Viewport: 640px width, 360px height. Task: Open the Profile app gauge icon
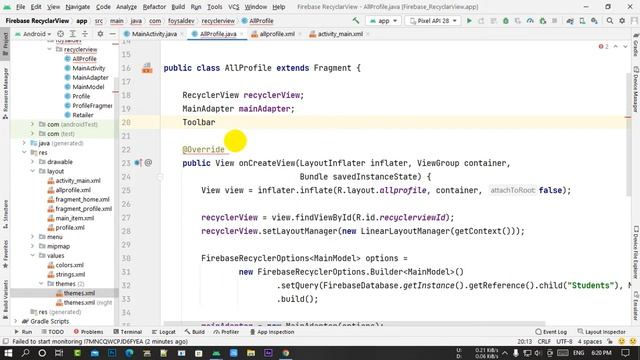click(x=530, y=20)
